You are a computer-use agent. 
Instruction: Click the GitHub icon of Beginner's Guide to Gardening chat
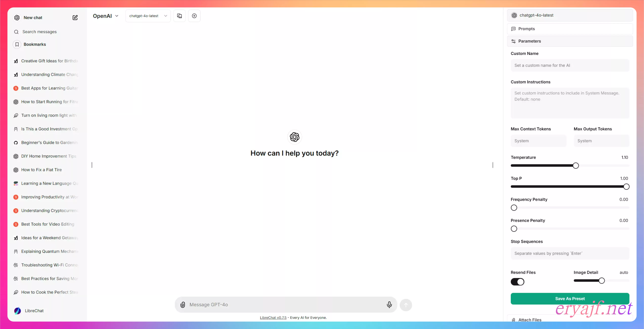tap(16, 143)
